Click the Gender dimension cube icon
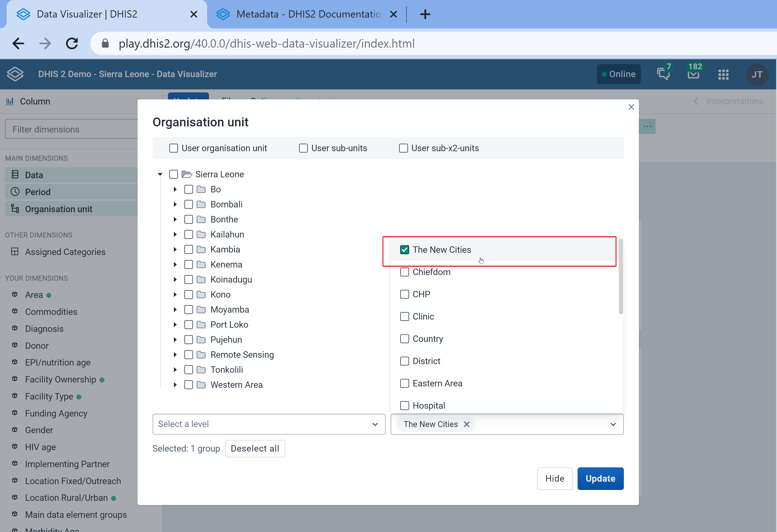The width and height of the screenshot is (777, 532). coord(15,430)
